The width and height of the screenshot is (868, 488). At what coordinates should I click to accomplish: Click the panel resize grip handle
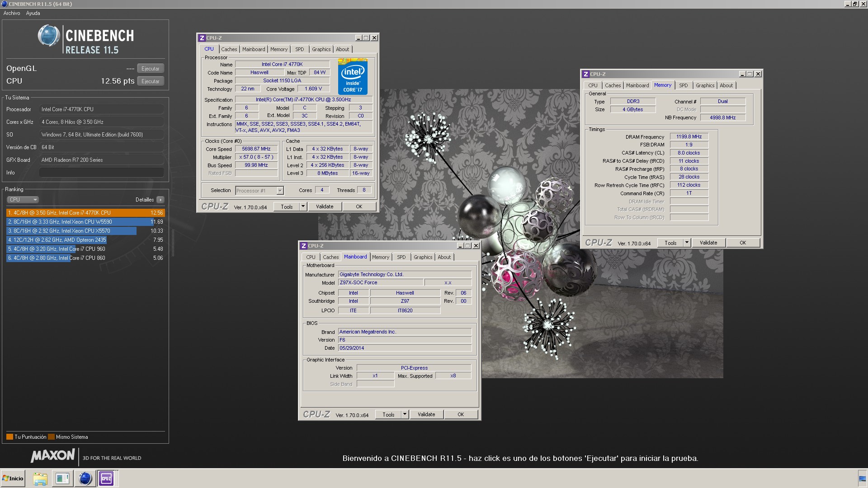click(x=172, y=242)
